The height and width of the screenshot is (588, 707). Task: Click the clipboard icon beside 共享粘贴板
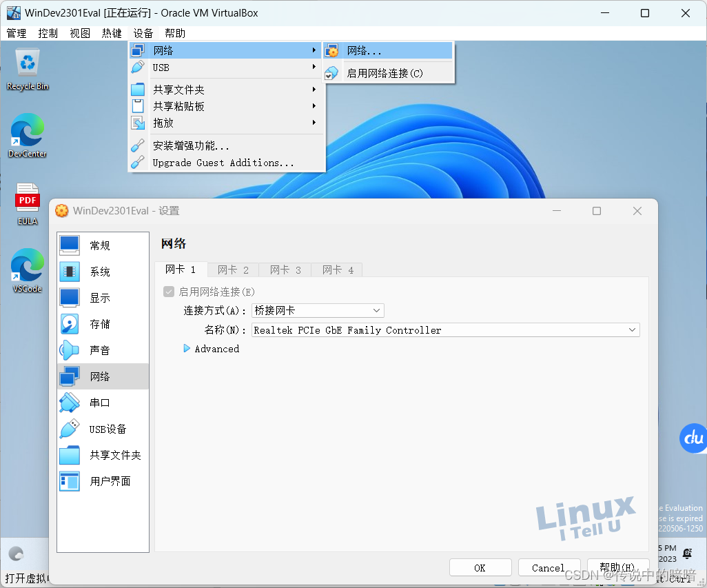[138, 106]
